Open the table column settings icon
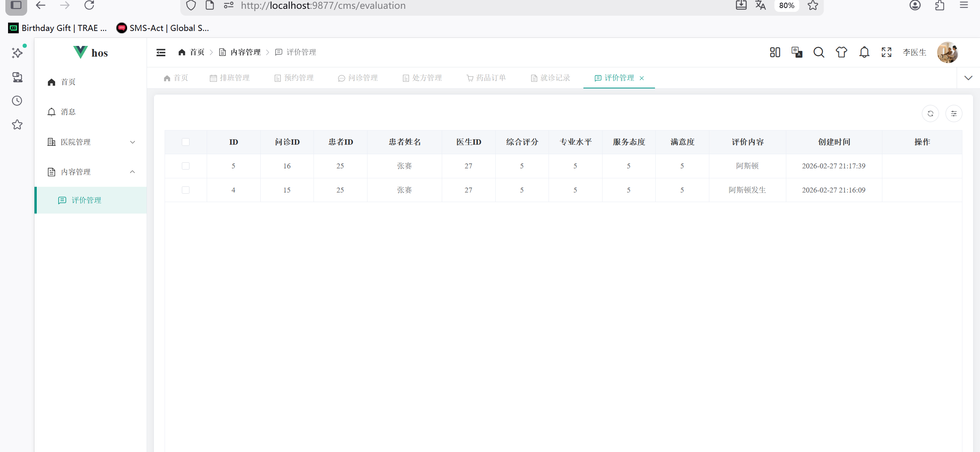Image resolution: width=980 pixels, height=452 pixels. [954, 114]
